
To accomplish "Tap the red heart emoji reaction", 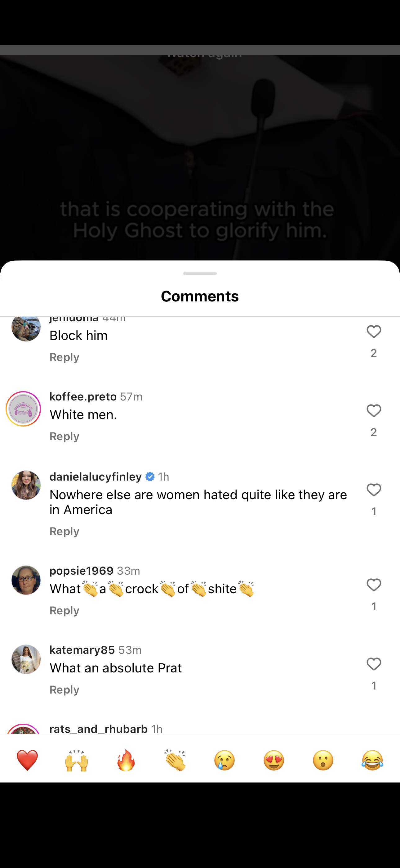I will tap(27, 761).
